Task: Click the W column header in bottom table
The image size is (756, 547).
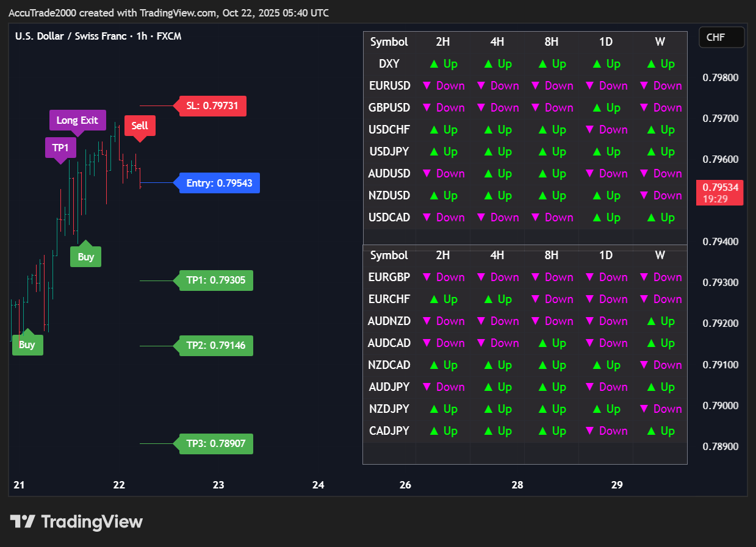Action: (x=660, y=256)
